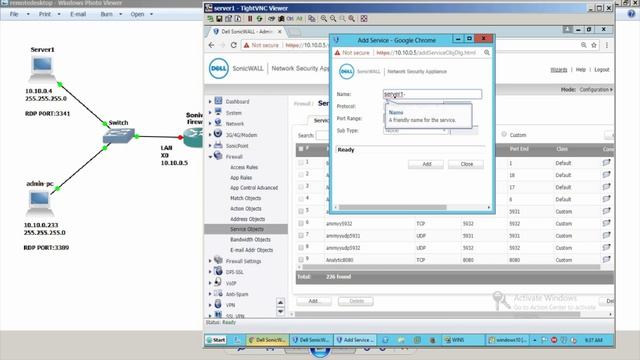The width and height of the screenshot is (640, 360).
Task: Click Close button in Add Service dialog
Action: click(x=466, y=164)
